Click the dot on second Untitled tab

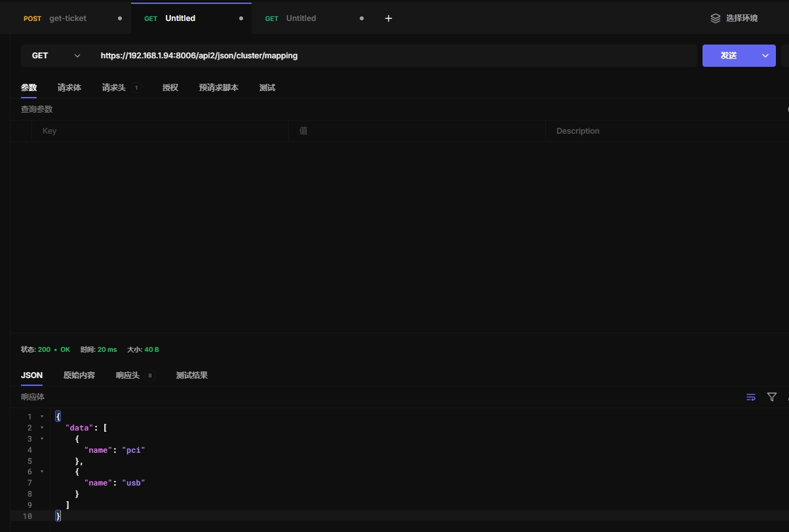click(362, 18)
